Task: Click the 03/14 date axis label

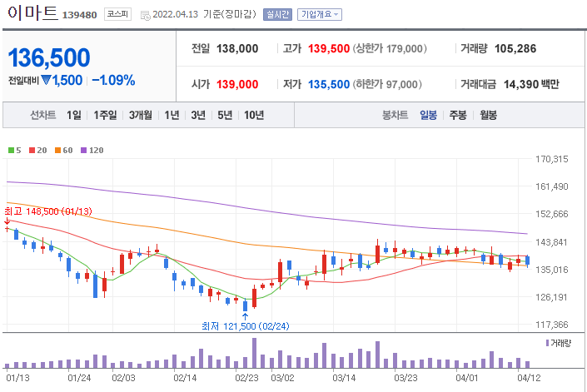Action: [x=344, y=378]
